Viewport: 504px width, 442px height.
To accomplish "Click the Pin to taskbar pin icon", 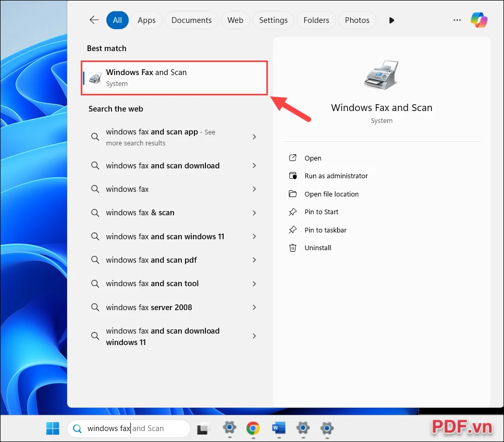I will (292, 230).
